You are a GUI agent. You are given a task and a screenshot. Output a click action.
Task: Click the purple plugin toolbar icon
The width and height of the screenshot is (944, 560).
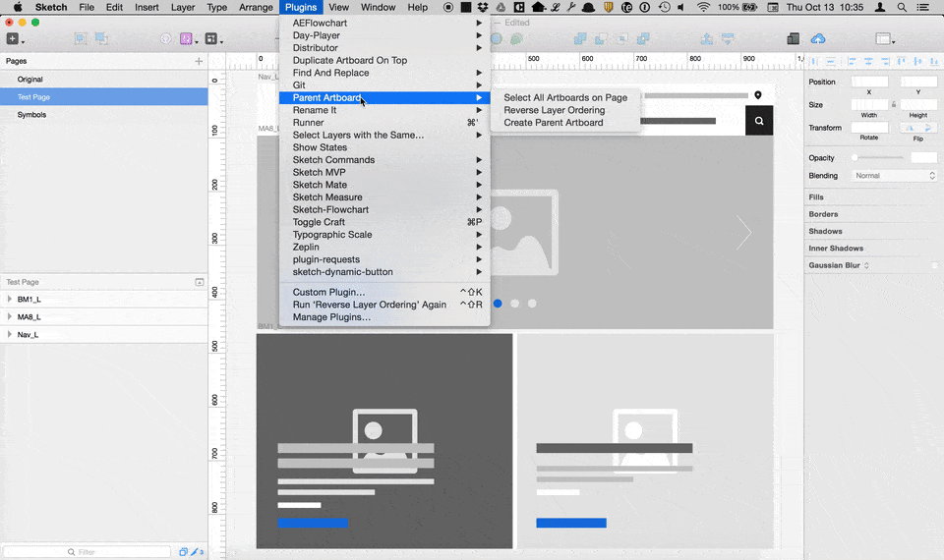pyautogui.click(x=186, y=39)
